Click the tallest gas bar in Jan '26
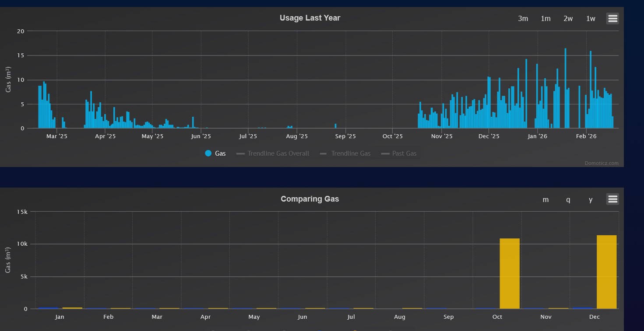 (565, 88)
